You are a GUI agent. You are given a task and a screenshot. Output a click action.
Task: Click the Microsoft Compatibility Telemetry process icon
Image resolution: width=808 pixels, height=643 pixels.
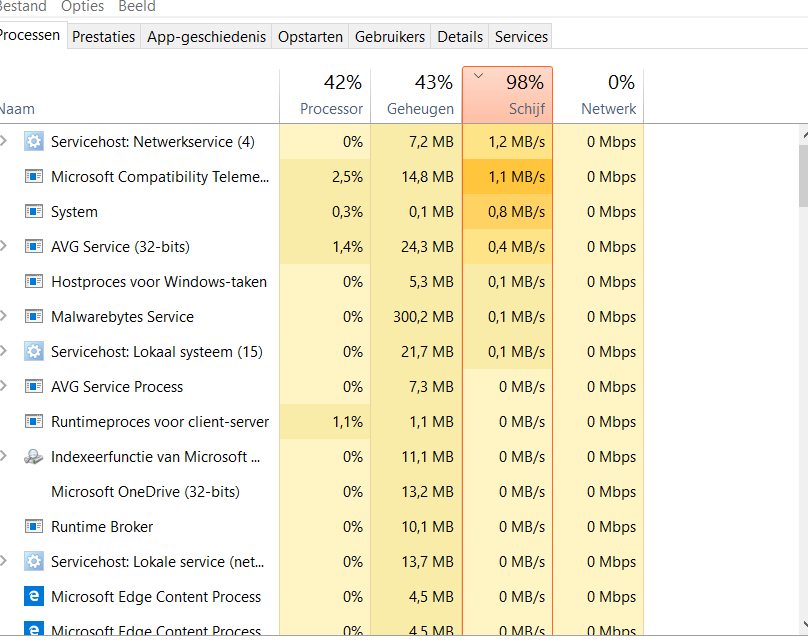34,177
